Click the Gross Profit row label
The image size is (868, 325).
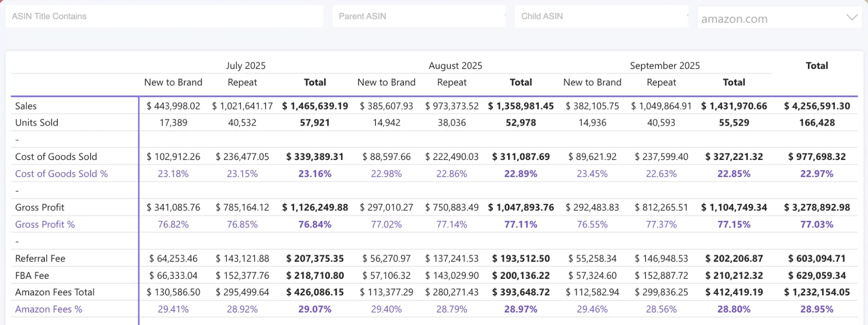tap(40, 208)
